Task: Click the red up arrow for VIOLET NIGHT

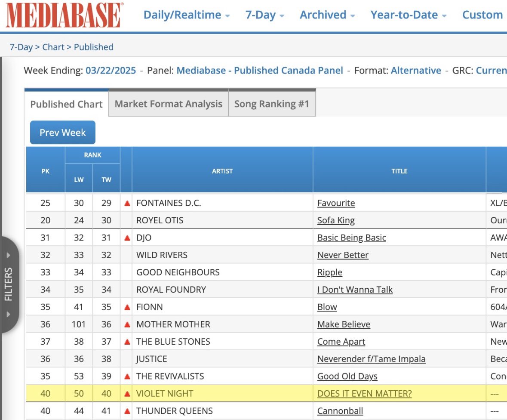Action: click(127, 394)
